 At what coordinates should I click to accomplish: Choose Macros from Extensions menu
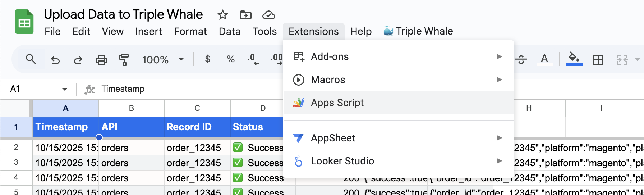(x=399, y=80)
